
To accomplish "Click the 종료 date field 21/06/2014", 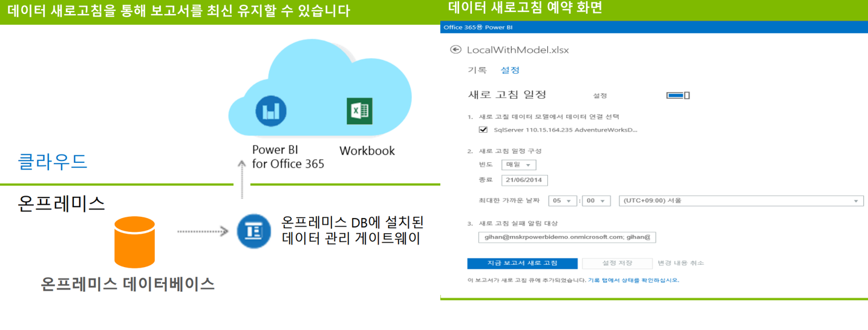I will pos(524,180).
